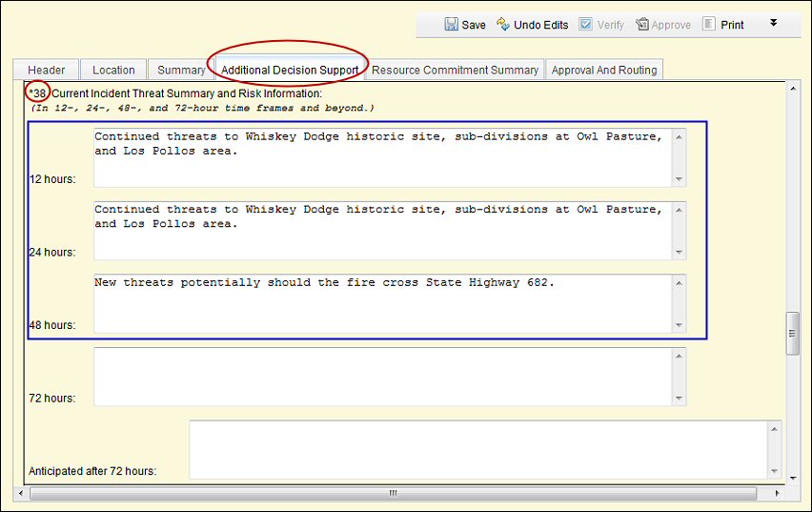Image resolution: width=812 pixels, height=512 pixels.
Task: Click down arrow of 72 hours field scrollbar
Action: (679, 399)
